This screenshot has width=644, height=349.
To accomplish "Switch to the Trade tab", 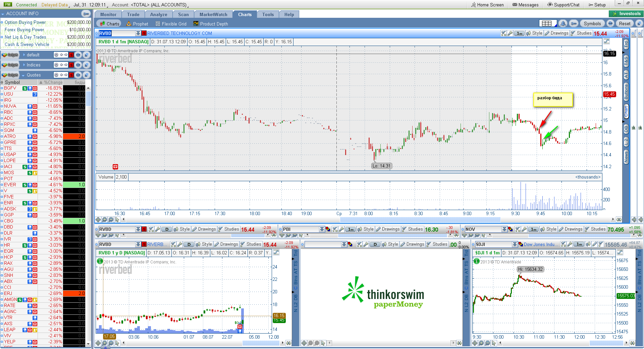I will click(133, 14).
